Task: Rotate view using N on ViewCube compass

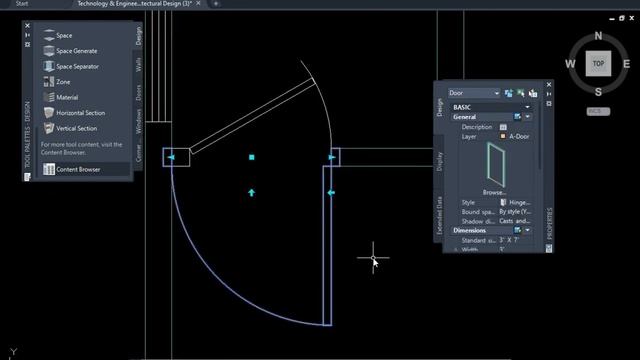Action: [x=598, y=36]
